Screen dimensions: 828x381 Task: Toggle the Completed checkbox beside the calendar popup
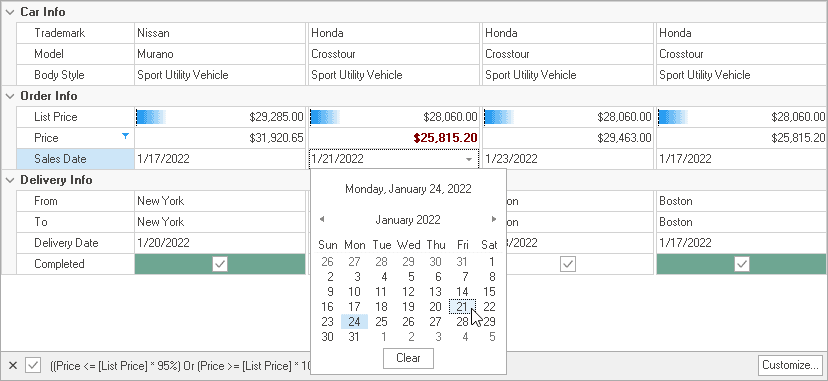(x=568, y=264)
